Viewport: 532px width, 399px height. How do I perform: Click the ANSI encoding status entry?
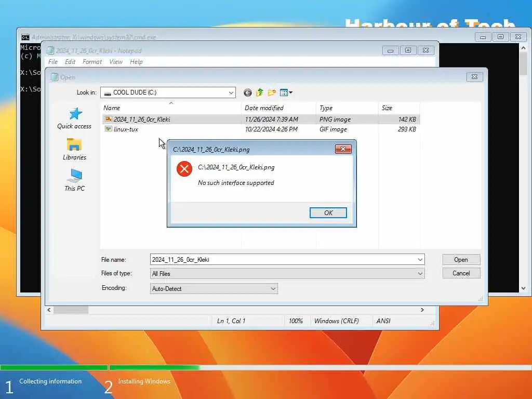383,321
